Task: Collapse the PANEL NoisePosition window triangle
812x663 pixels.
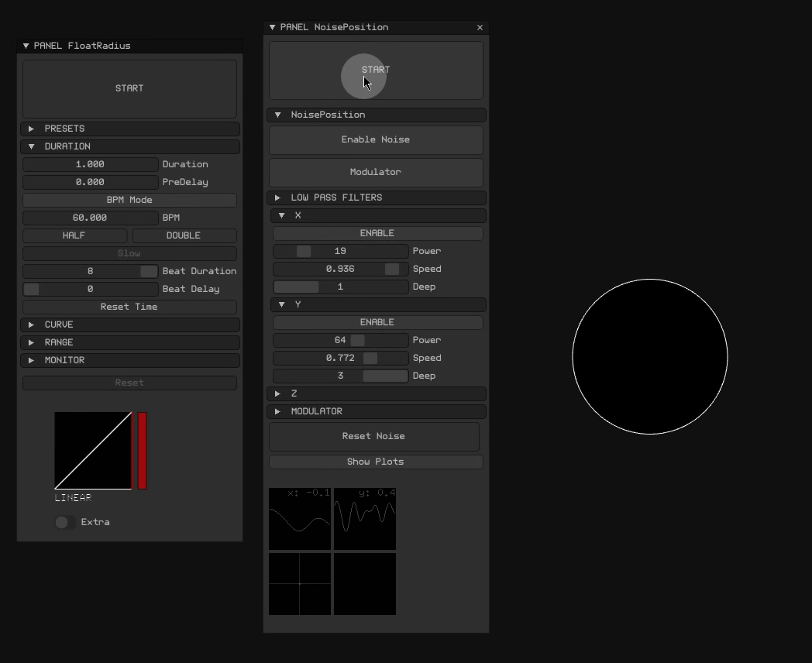Action: point(273,27)
